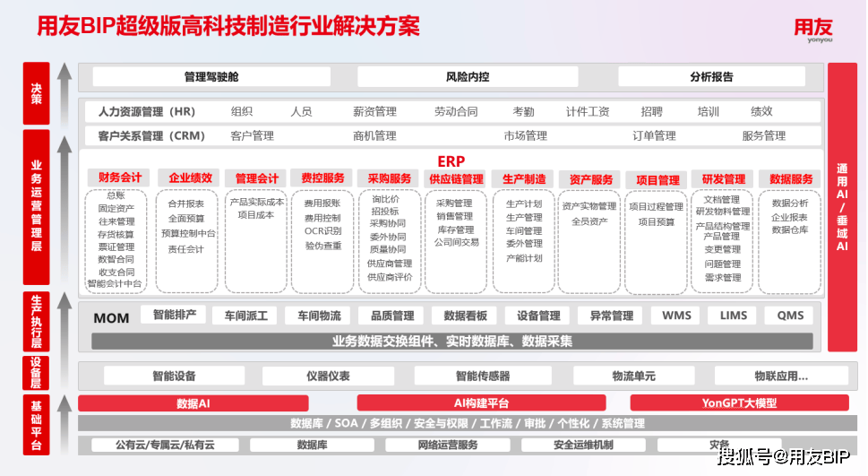Click the dark 业务数据交换组件 bar
This screenshot has height=476, width=868.
coord(452,342)
